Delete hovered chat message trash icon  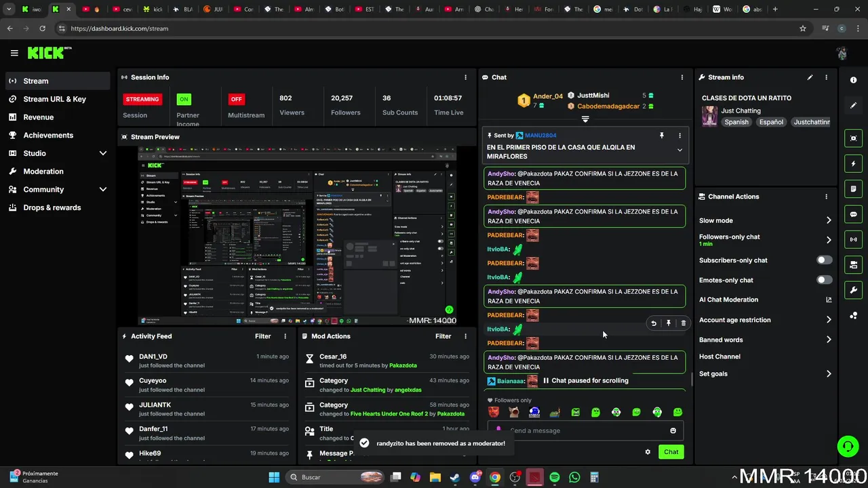pyautogui.click(x=684, y=323)
